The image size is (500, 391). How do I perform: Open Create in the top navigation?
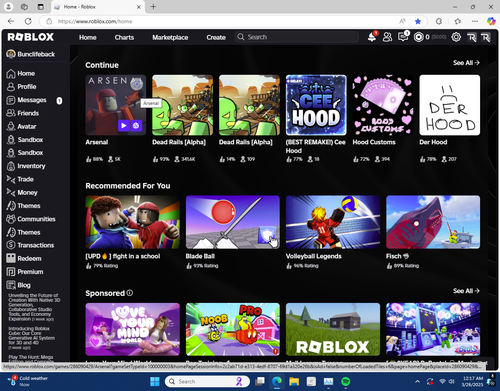pos(216,37)
